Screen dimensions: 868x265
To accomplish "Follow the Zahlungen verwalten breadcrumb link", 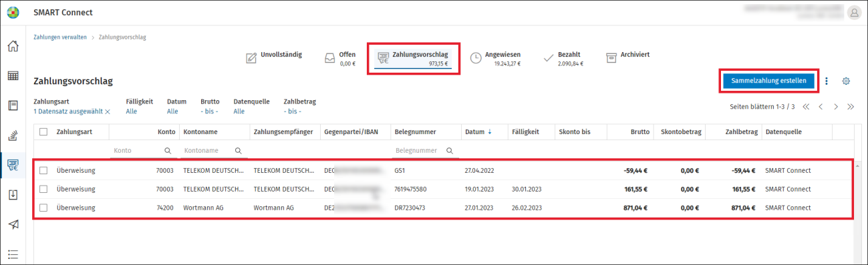I will (60, 37).
